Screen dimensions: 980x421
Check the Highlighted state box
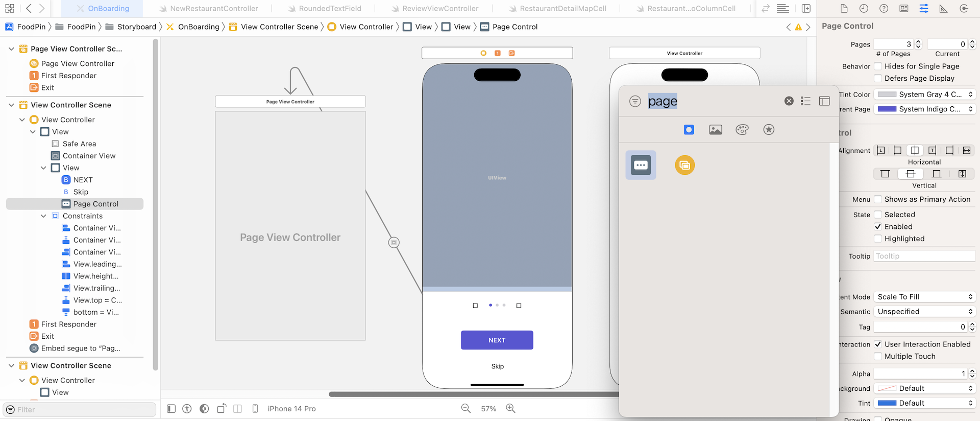[878, 239]
